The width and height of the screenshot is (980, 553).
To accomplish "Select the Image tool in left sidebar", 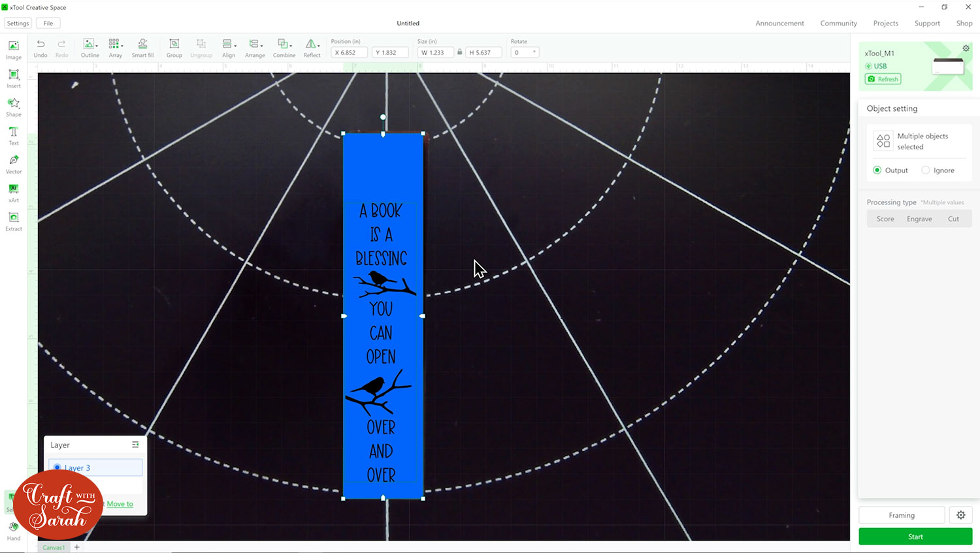I will coord(14,50).
